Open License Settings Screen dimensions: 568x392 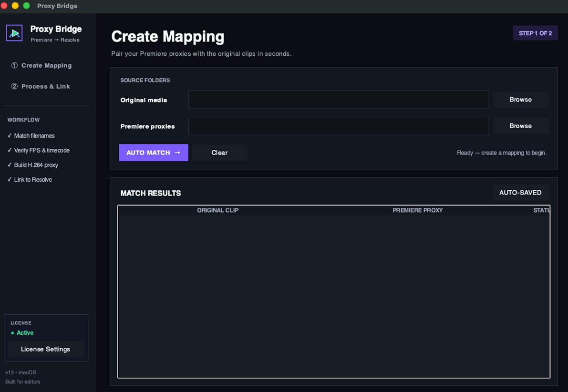point(46,349)
